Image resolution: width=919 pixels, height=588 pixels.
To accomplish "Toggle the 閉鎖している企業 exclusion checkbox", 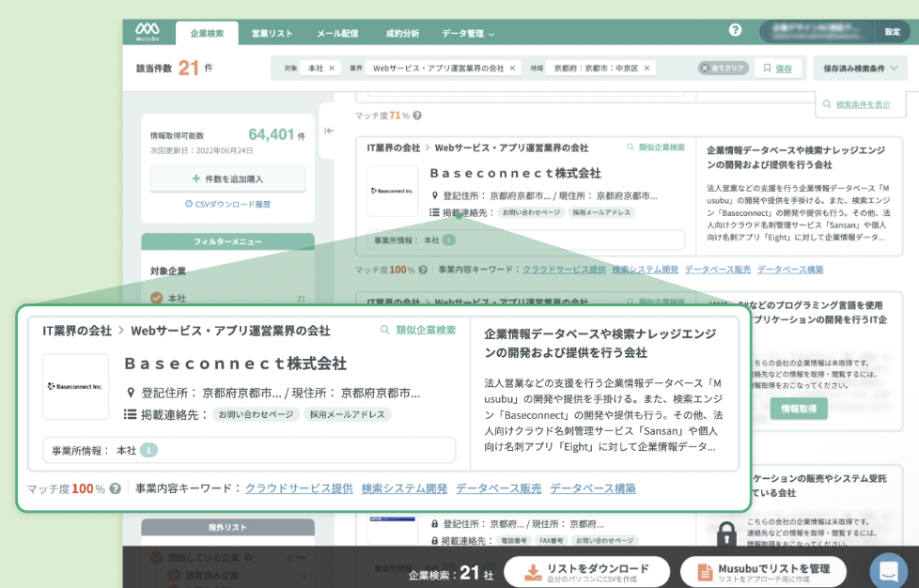I will tap(157, 558).
